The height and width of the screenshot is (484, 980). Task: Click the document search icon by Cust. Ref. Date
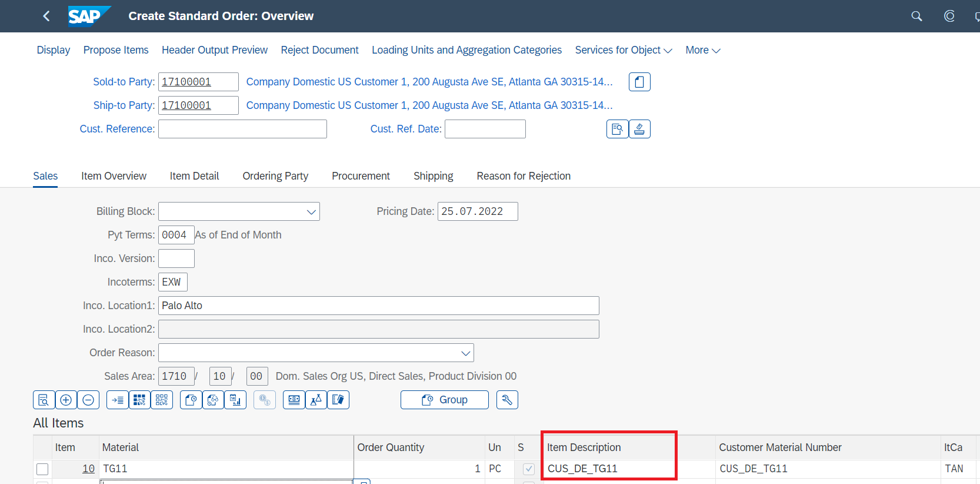617,129
